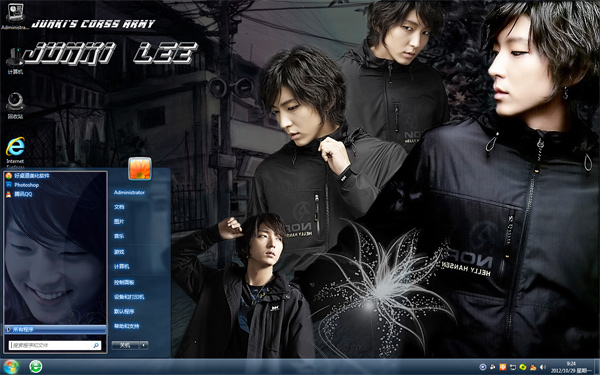
Task: Click the network monitor tray icon
Action: tap(513, 367)
